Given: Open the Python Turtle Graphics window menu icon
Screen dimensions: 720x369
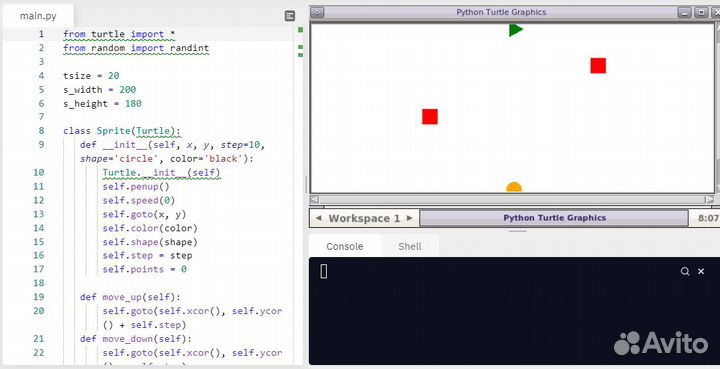Looking at the screenshot, I should (x=317, y=12).
